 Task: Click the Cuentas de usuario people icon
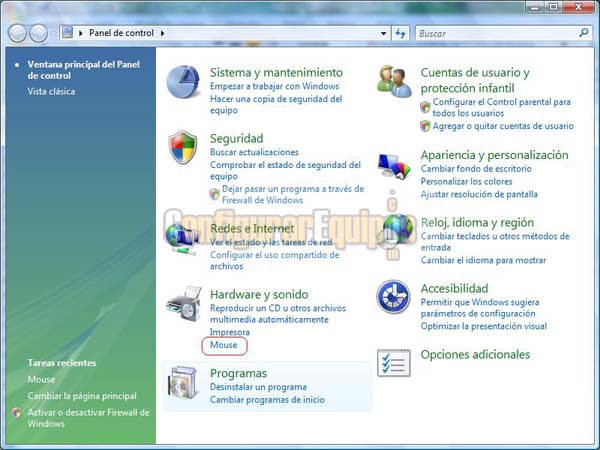coord(394,82)
